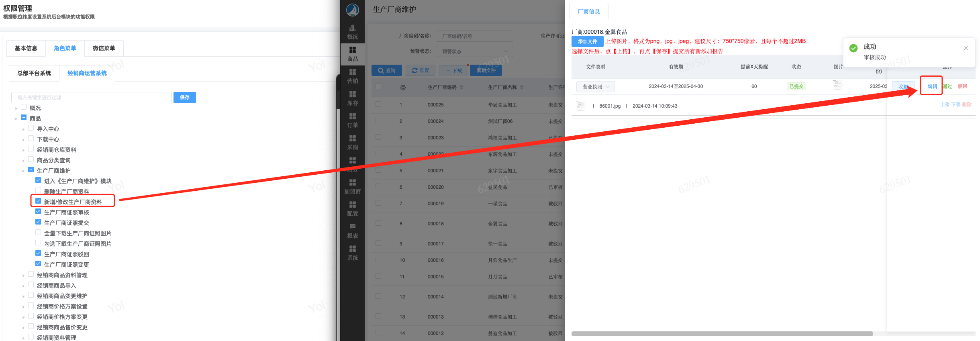Toggle the 商品 permission checkbox

pos(24,118)
